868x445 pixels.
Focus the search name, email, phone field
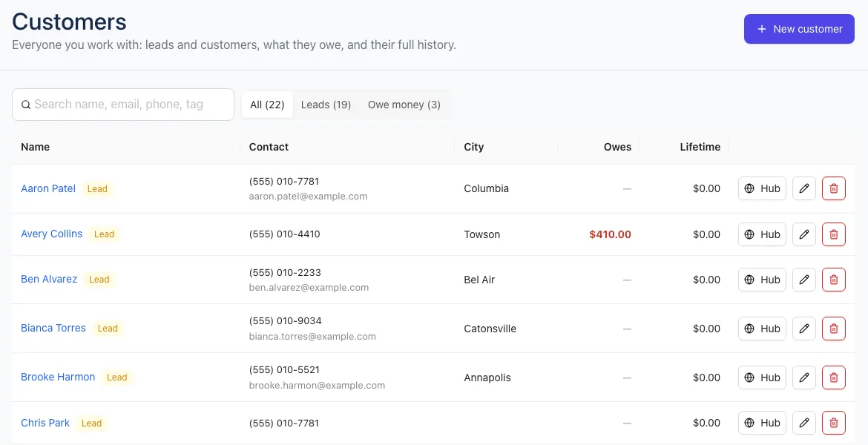point(123,105)
